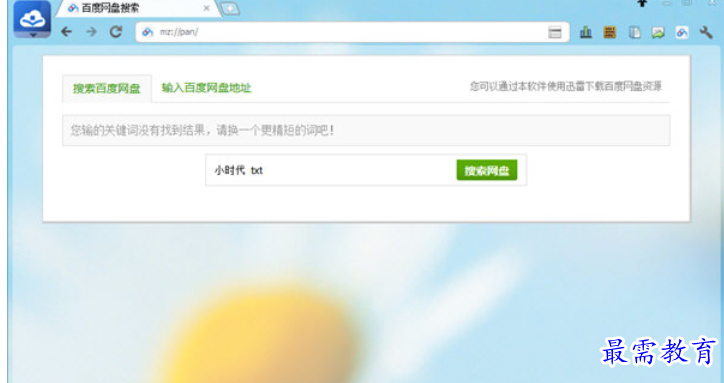Click the picture with green arrow icon
This screenshot has height=383, width=724.
[658, 32]
